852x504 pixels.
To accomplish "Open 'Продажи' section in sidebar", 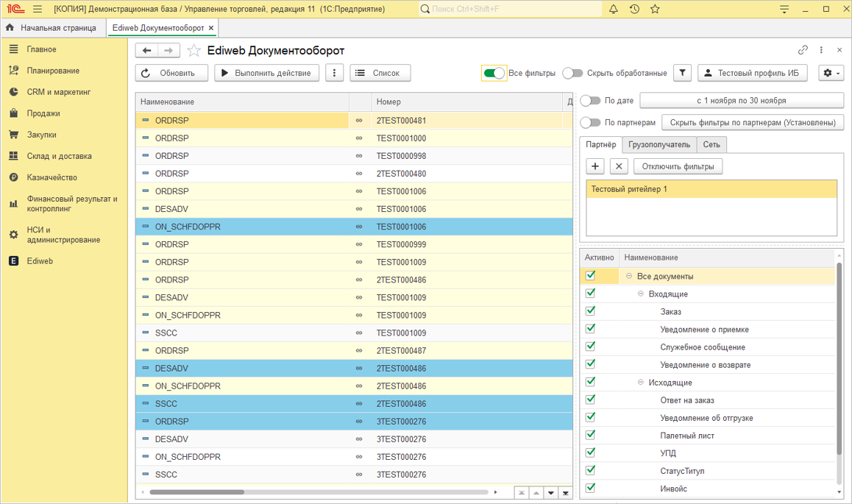I will [43, 113].
